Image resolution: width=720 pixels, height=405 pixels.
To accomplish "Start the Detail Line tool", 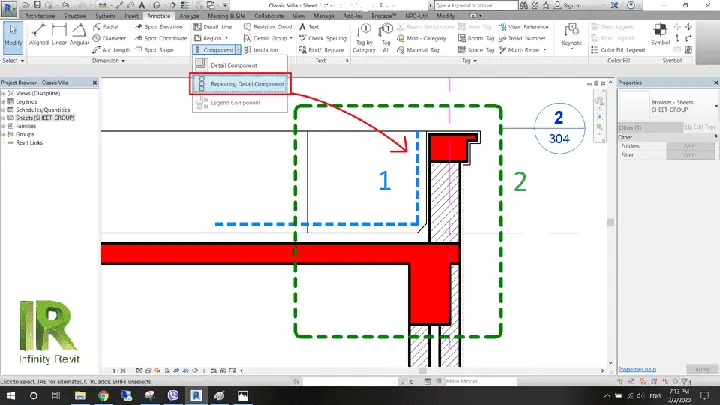I will tap(213, 27).
